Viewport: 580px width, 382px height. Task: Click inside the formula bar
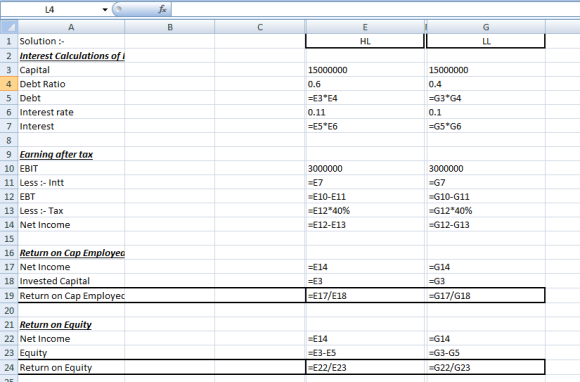click(x=375, y=9)
